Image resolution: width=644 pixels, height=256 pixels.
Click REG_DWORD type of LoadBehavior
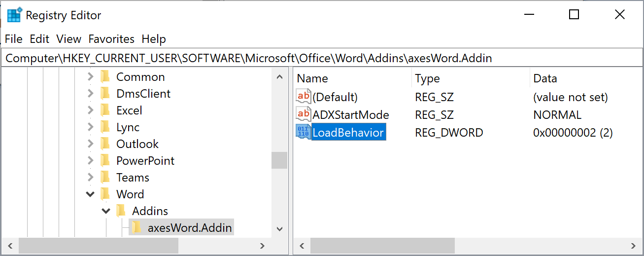click(449, 133)
